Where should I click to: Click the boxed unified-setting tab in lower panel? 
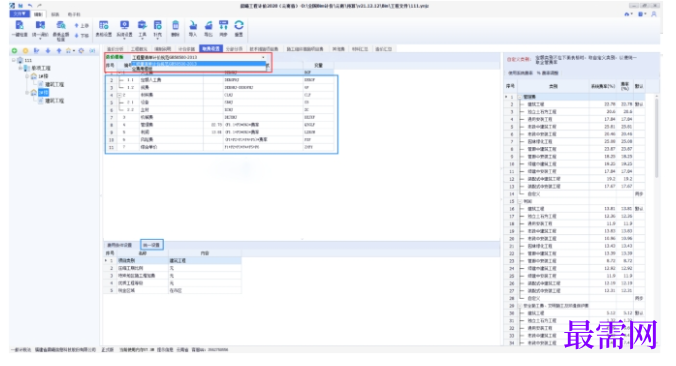click(152, 245)
